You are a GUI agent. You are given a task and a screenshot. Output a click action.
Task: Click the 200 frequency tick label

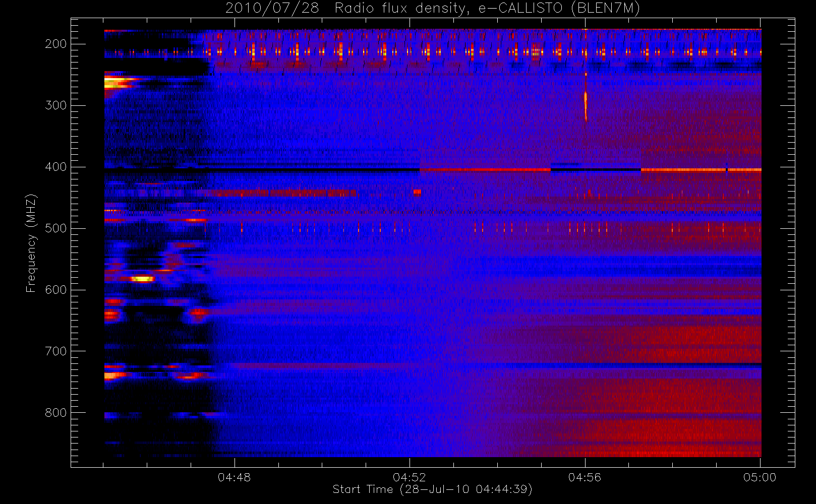click(x=56, y=44)
